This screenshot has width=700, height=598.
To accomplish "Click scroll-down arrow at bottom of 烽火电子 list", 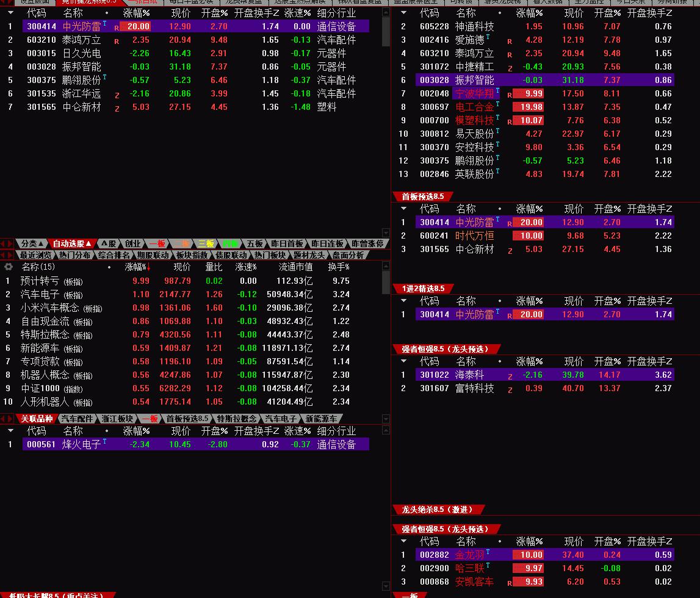I will pyautogui.click(x=386, y=586).
